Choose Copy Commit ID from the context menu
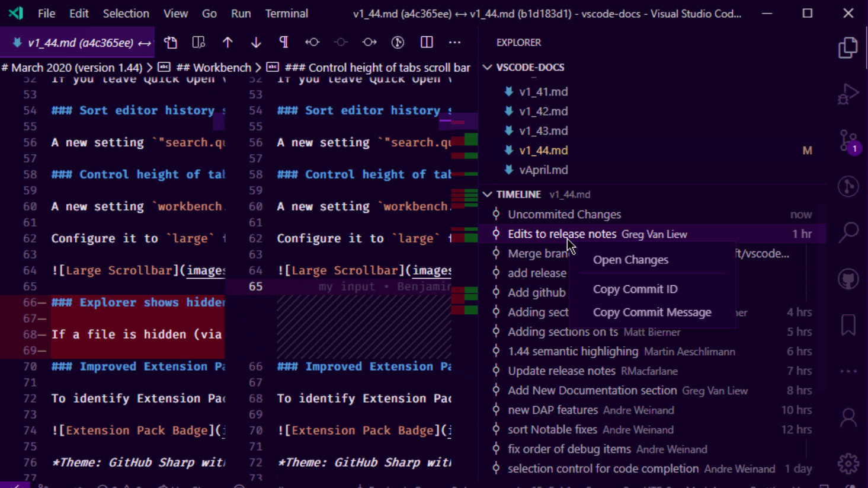The height and width of the screenshot is (488, 868). (635, 289)
